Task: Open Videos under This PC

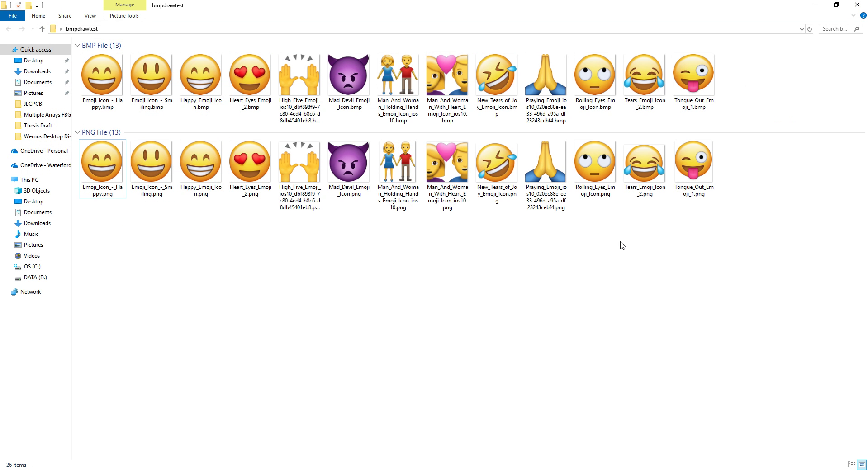Action: point(32,256)
